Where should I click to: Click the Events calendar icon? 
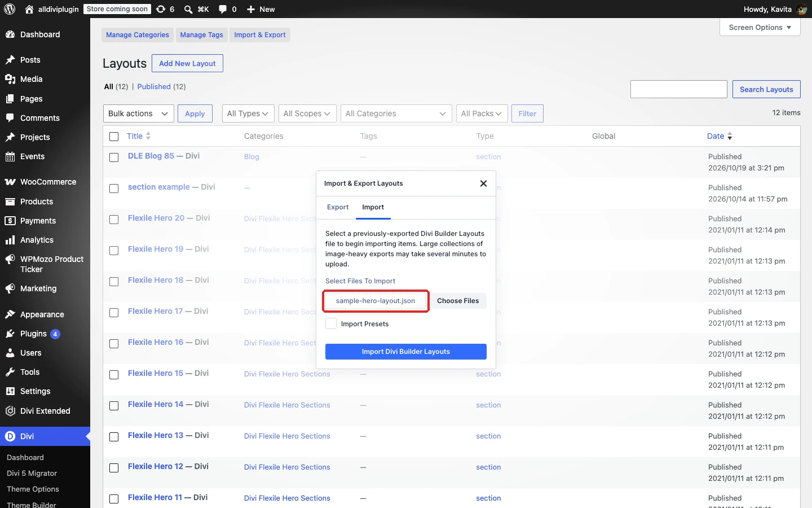10,156
